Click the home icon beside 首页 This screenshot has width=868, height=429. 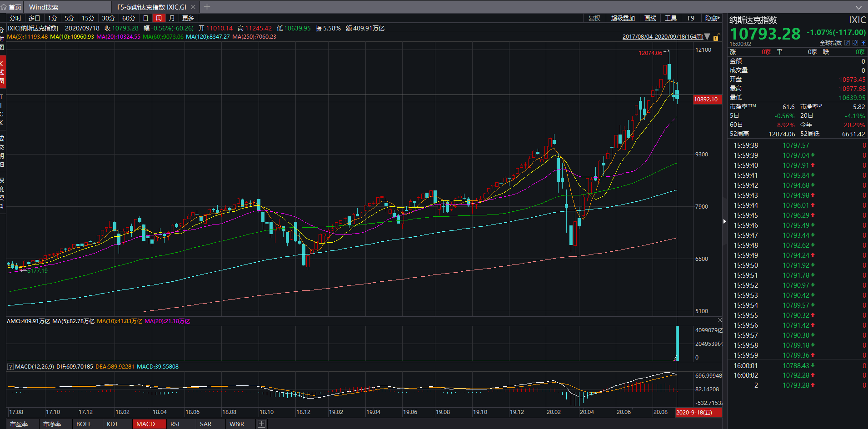point(4,7)
